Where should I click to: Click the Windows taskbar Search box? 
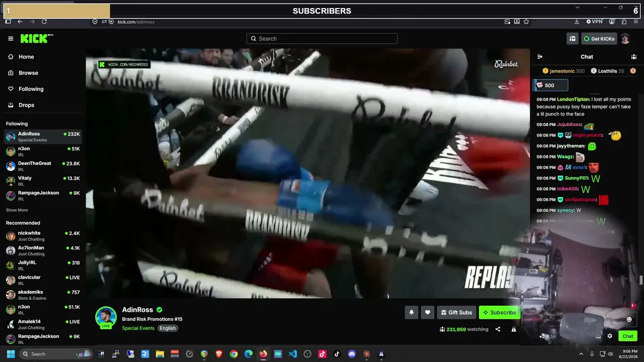point(55,354)
